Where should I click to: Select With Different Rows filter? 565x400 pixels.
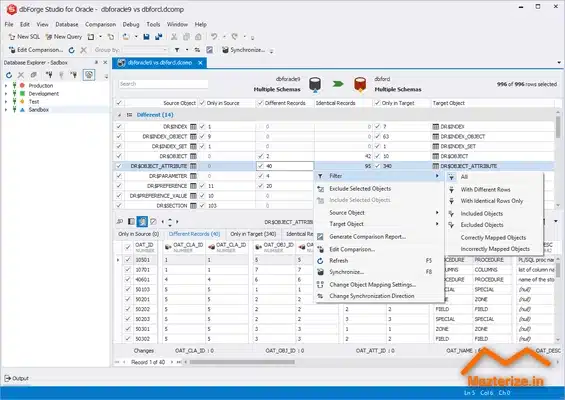tap(494, 190)
